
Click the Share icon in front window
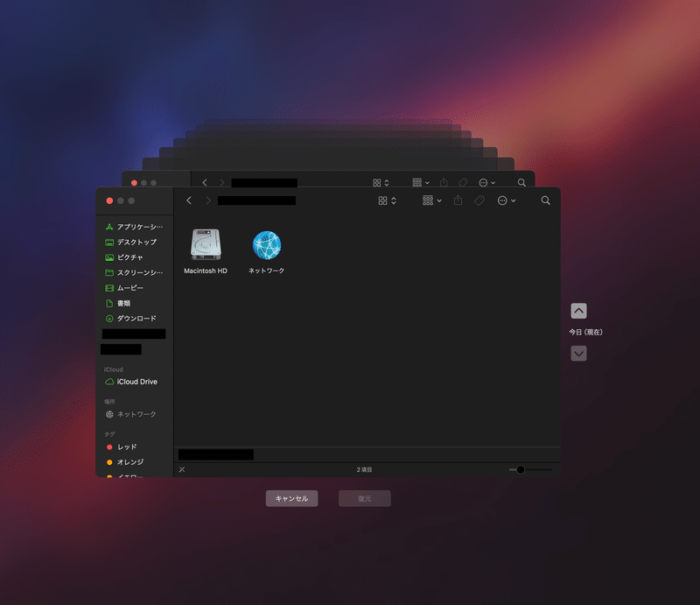tap(458, 200)
